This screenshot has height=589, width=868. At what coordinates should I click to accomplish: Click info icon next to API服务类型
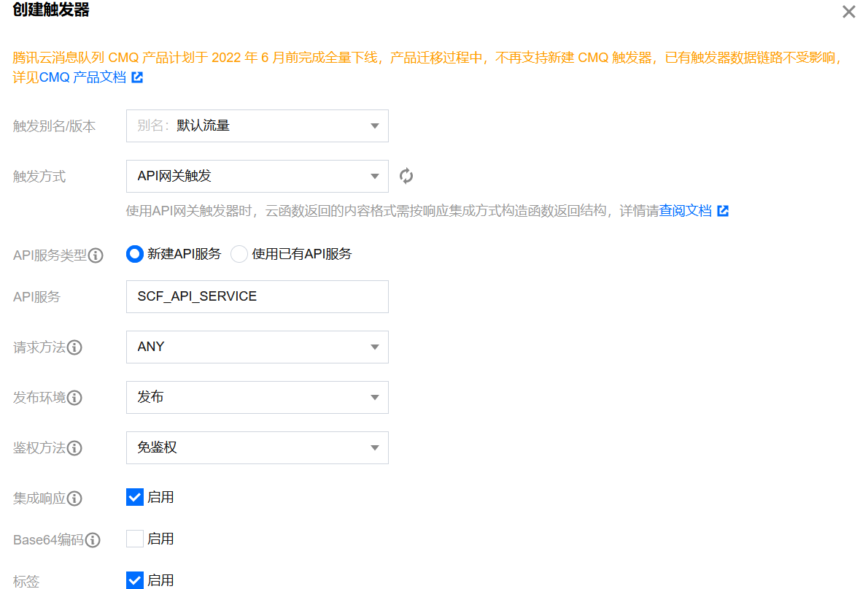tap(96, 255)
